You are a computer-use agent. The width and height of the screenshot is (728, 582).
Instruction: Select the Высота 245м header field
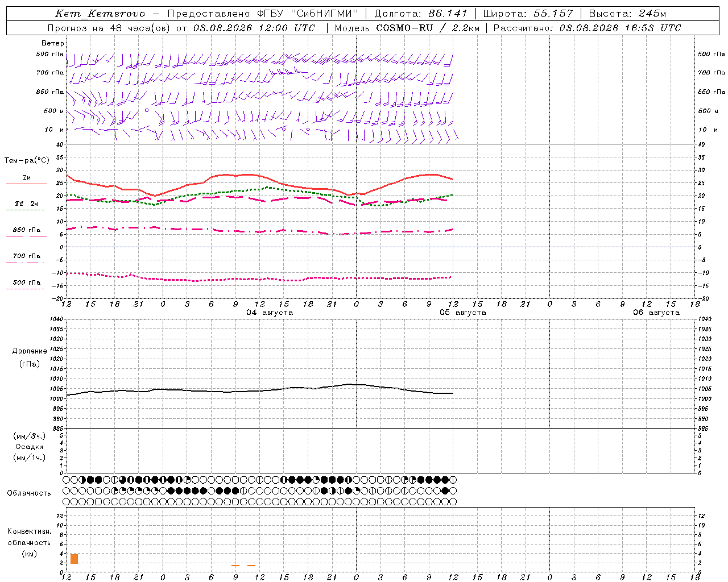[627, 14]
